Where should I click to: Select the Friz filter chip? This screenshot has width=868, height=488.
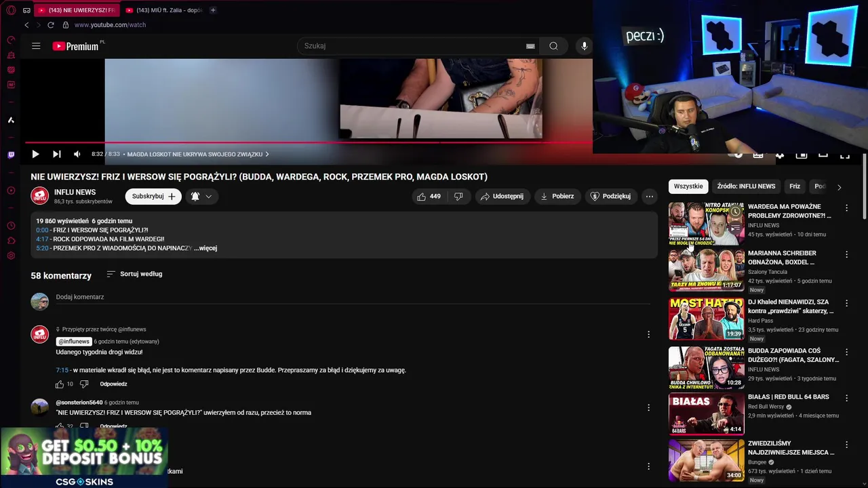click(x=795, y=186)
